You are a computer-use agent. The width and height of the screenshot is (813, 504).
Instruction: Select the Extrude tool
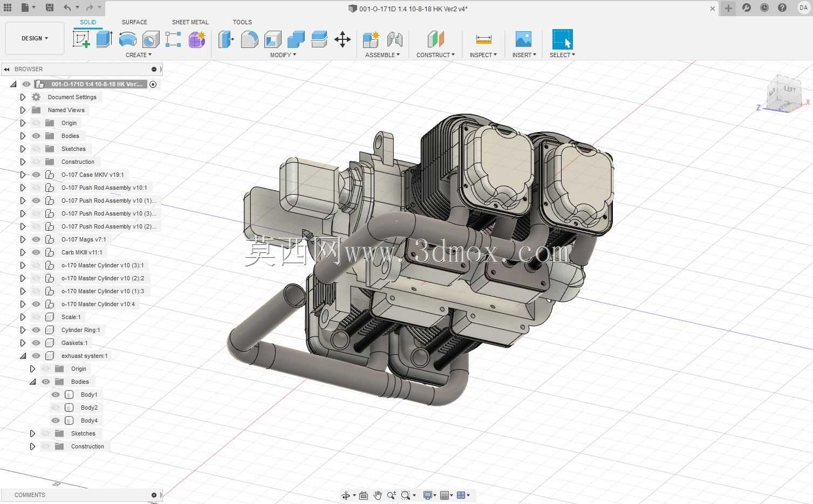click(x=104, y=39)
